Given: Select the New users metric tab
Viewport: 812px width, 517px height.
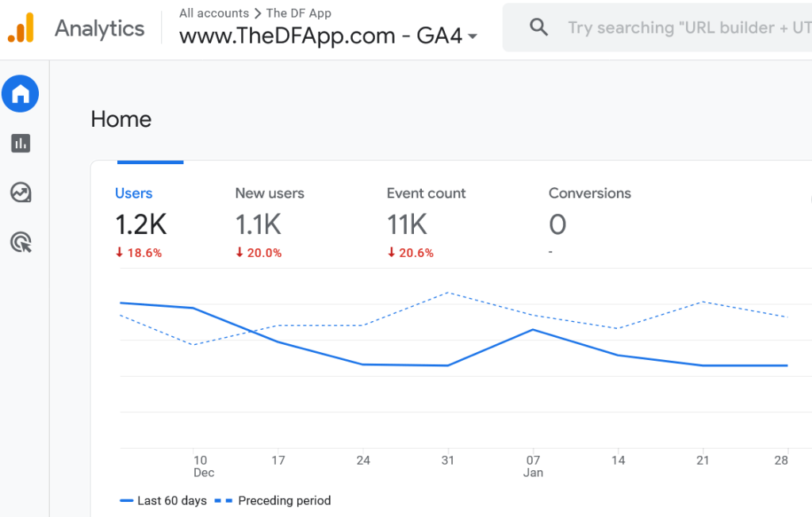Looking at the screenshot, I should pyautogui.click(x=270, y=193).
